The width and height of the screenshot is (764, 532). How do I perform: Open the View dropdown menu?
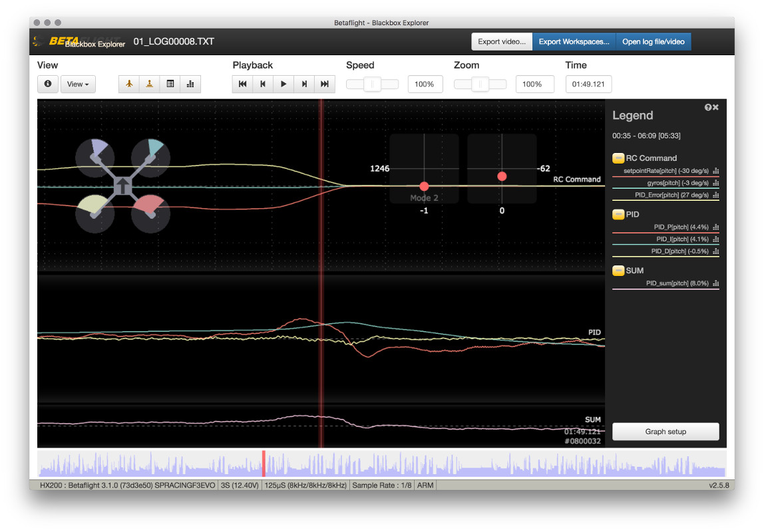pos(78,84)
